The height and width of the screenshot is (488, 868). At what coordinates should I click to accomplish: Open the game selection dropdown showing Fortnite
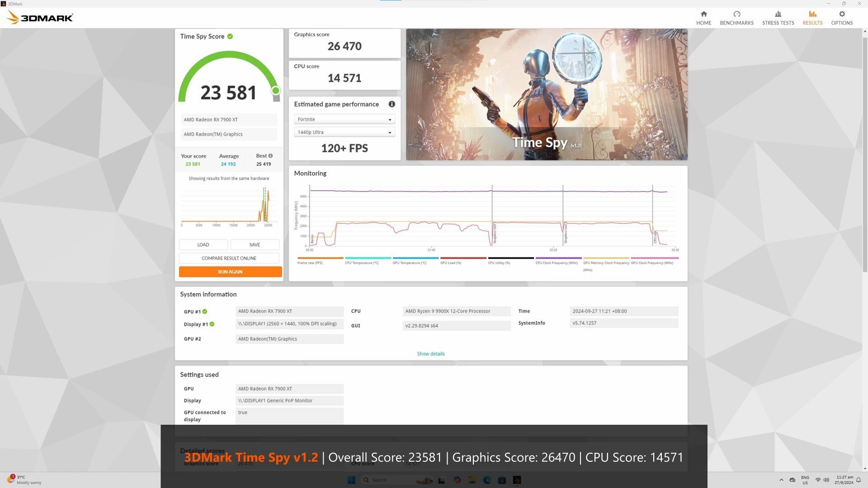click(x=344, y=119)
